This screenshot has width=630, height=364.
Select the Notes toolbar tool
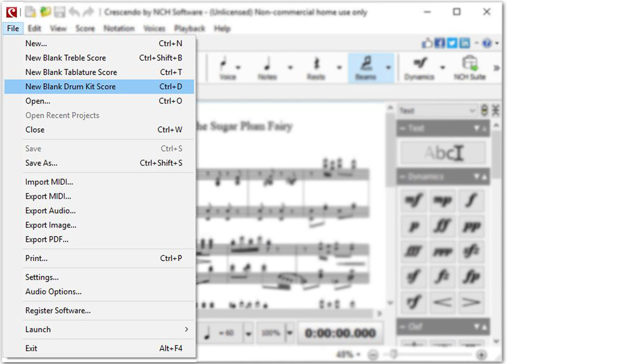(x=267, y=68)
